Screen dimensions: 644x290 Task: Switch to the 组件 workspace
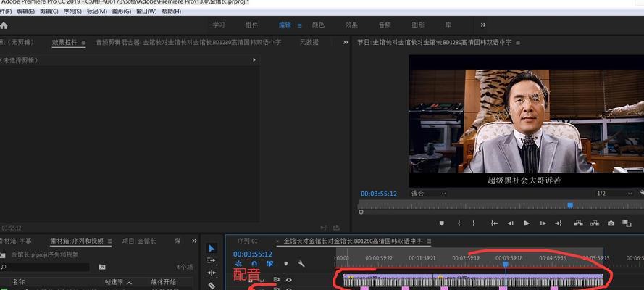point(252,25)
